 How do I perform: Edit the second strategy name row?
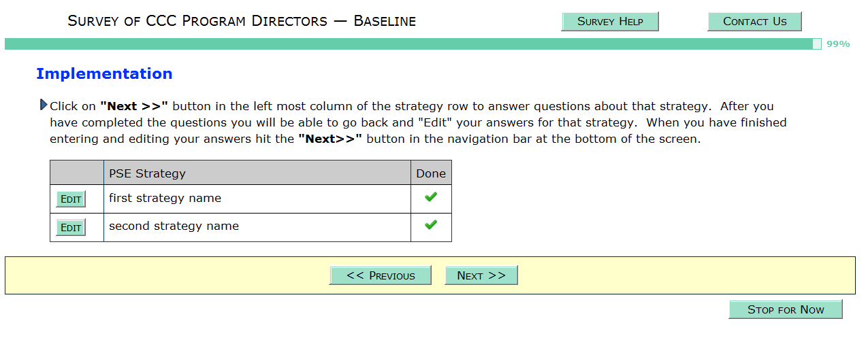point(71,227)
